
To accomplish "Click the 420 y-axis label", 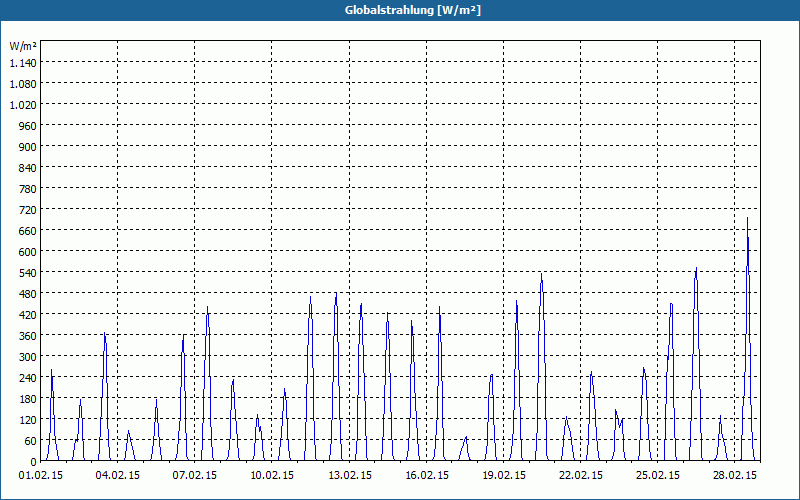I will pyautogui.click(x=28, y=315).
